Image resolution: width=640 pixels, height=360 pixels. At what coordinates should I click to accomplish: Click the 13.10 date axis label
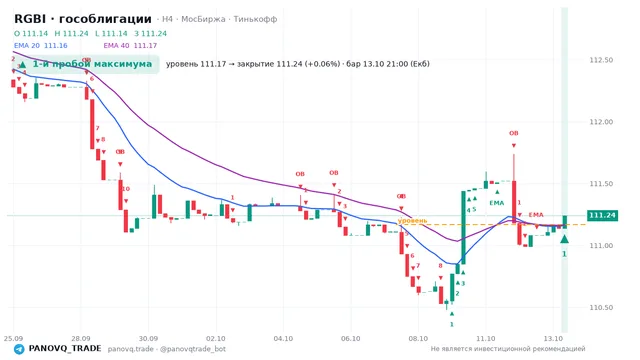point(553,339)
